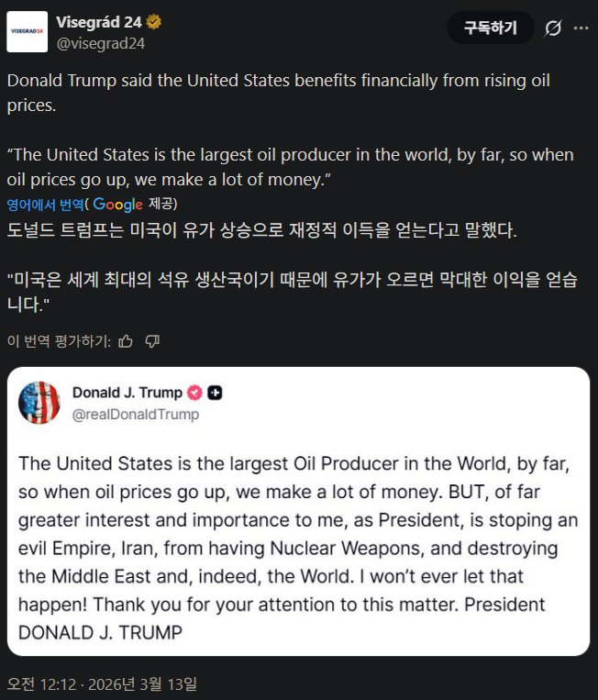The image size is (598, 700).
Task: Click the Donald J. Trump display name
Action: 127,393
